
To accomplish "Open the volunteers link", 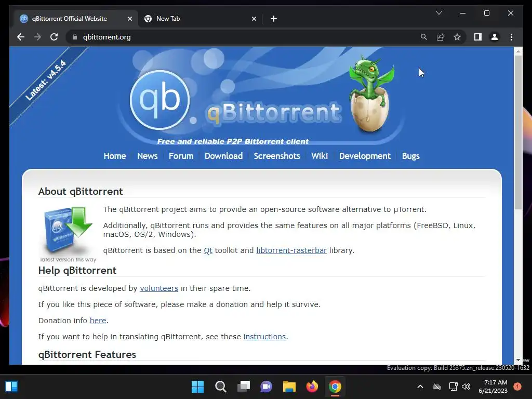I will (x=159, y=288).
